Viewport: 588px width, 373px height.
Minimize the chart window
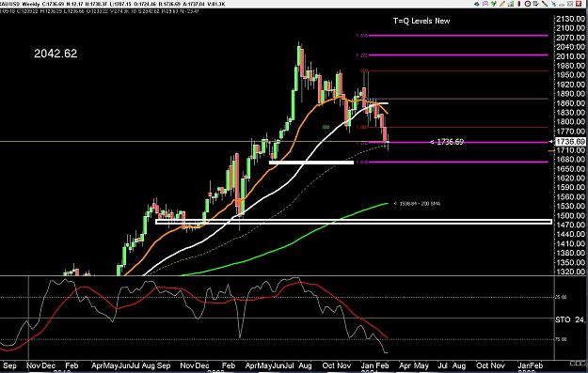click(562, 5)
